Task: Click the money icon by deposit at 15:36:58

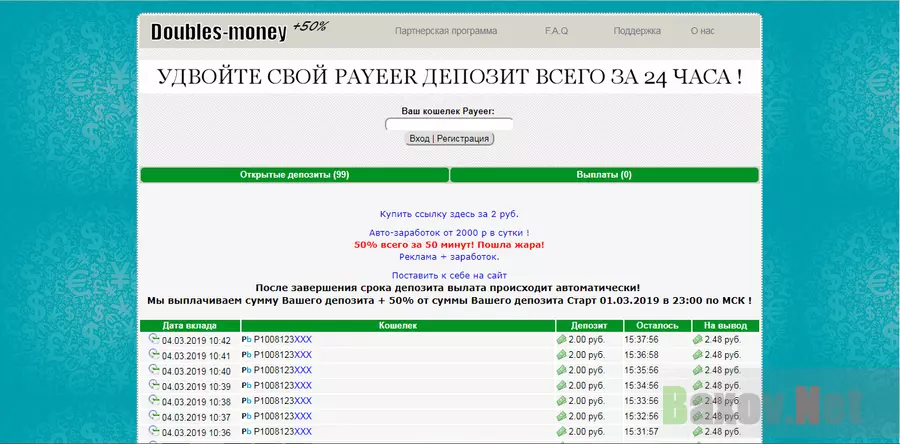Action: pos(561,355)
